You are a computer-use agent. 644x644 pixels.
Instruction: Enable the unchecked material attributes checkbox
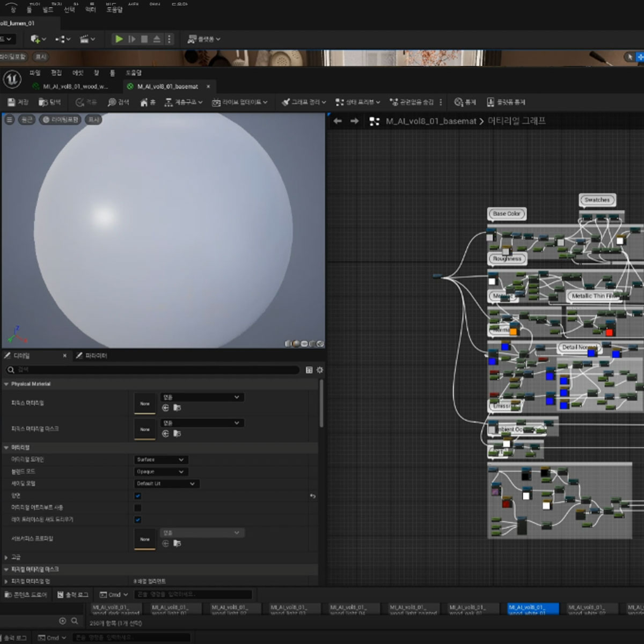138,508
